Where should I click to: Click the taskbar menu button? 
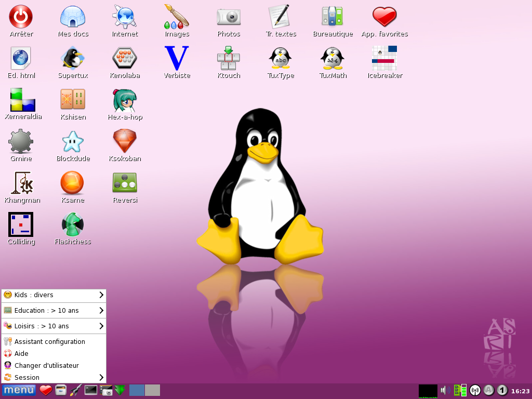coord(19,390)
